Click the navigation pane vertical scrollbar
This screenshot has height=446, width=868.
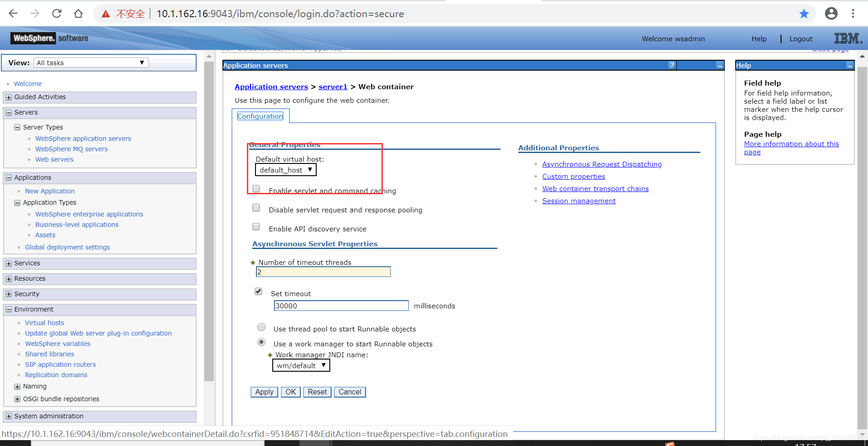click(x=209, y=222)
